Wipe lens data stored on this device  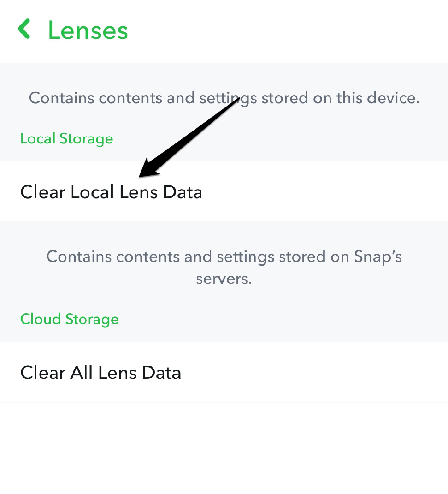pos(111,192)
